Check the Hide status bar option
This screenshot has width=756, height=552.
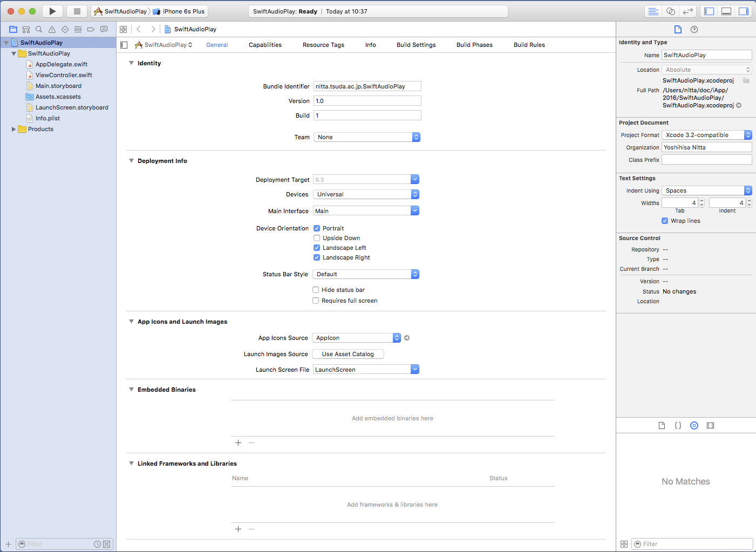[x=316, y=290]
